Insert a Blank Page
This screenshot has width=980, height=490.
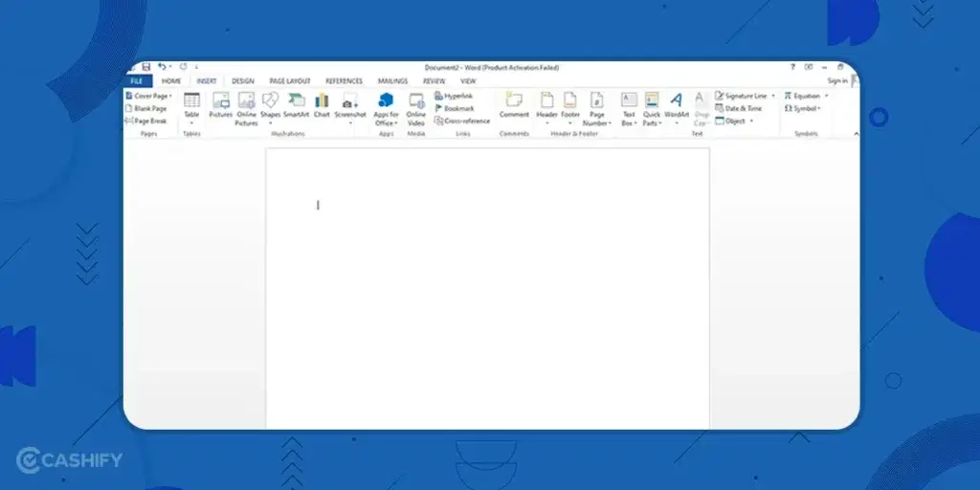pos(146,109)
